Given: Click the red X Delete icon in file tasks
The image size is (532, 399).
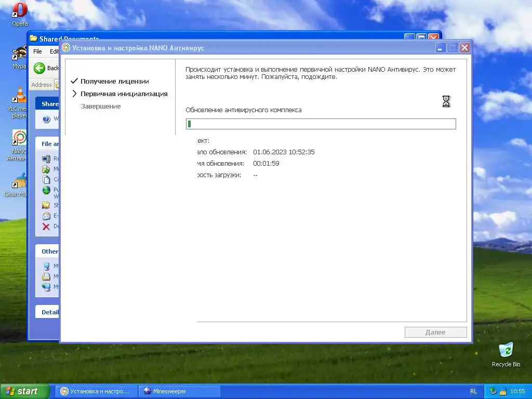Looking at the screenshot, I should click(46, 227).
